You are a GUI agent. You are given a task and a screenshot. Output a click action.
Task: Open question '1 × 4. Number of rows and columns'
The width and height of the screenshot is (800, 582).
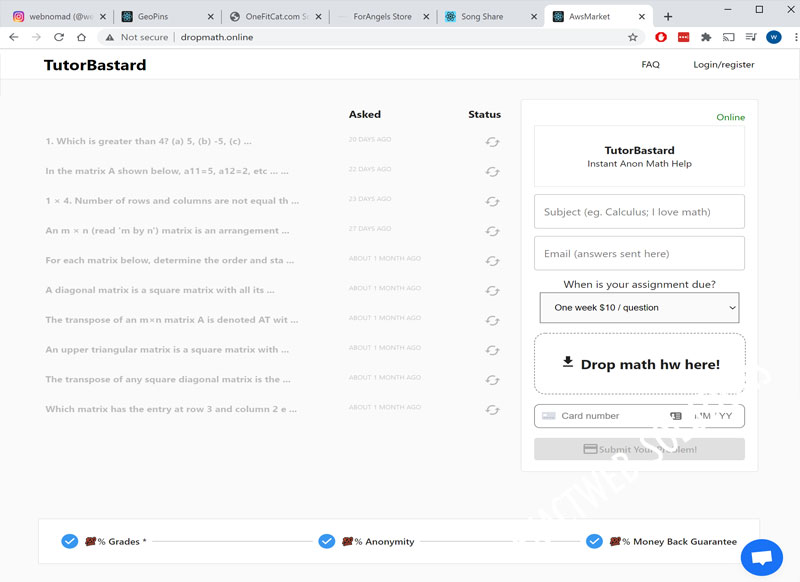click(x=172, y=200)
